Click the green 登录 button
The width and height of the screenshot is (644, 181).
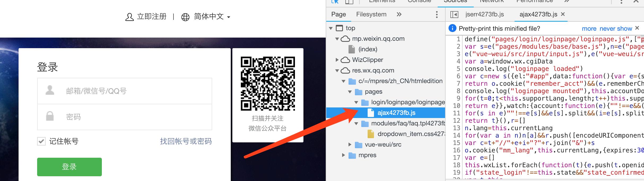click(x=69, y=167)
